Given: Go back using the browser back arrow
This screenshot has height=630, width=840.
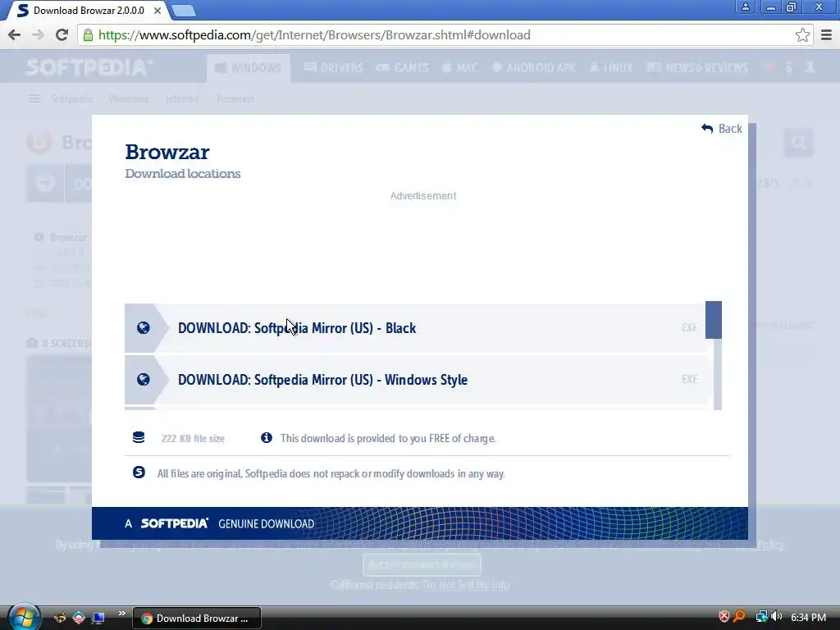Looking at the screenshot, I should click(x=15, y=34).
